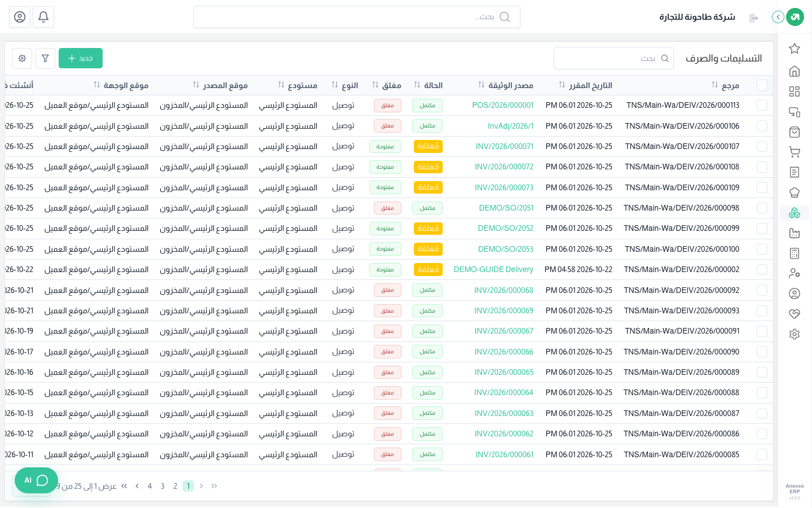Open the calculator icon in sidebar
The image size is (812, 508).
point(795,253)
